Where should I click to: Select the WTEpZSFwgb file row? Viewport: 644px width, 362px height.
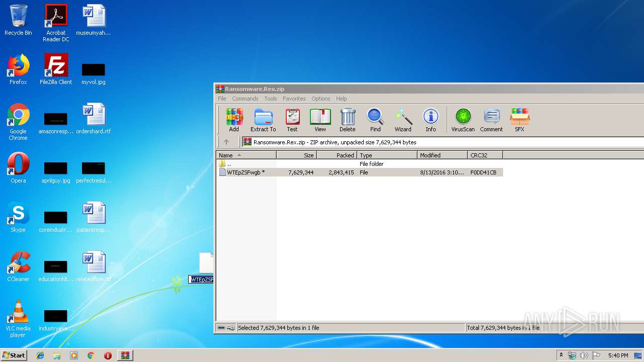pos(360,172)
